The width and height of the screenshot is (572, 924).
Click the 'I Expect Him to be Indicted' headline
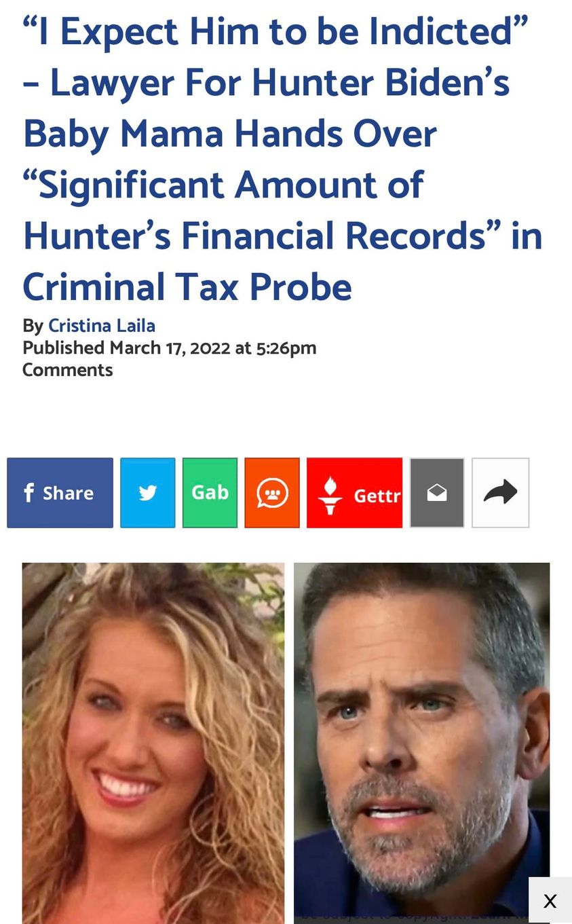(275, 32)
